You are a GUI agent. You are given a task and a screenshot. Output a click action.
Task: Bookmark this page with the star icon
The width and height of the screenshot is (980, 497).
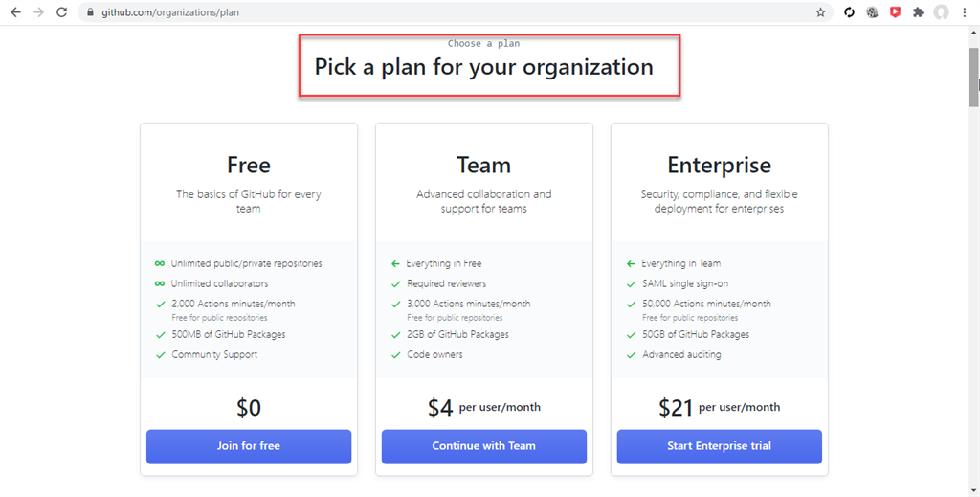(820, 12)
